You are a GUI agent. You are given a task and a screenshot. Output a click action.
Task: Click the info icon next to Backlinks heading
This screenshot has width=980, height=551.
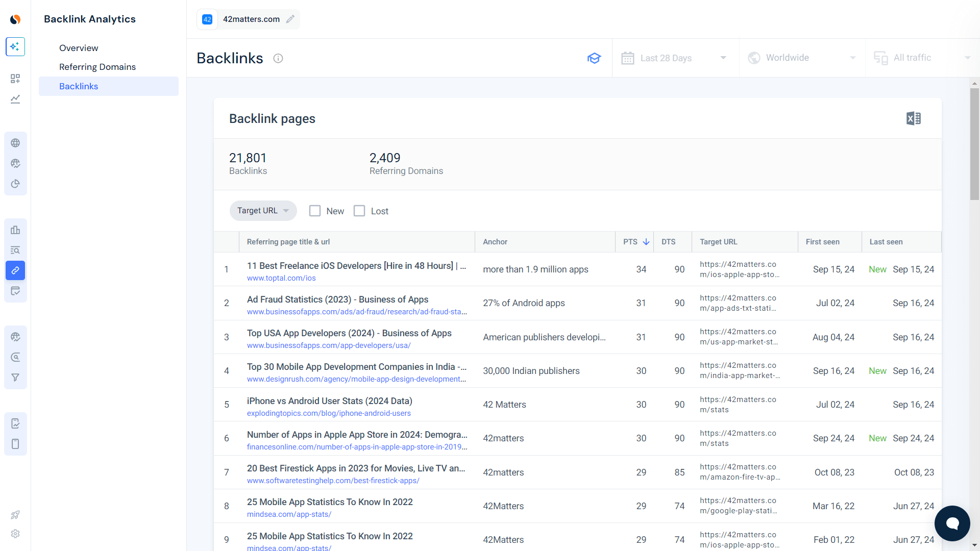click(278, 58)
